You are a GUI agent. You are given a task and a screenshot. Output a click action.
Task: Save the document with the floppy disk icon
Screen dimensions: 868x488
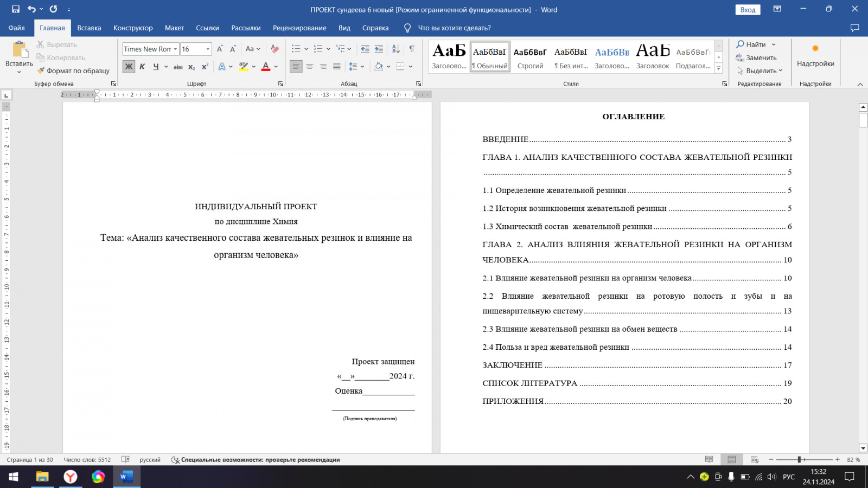[16, 9]
